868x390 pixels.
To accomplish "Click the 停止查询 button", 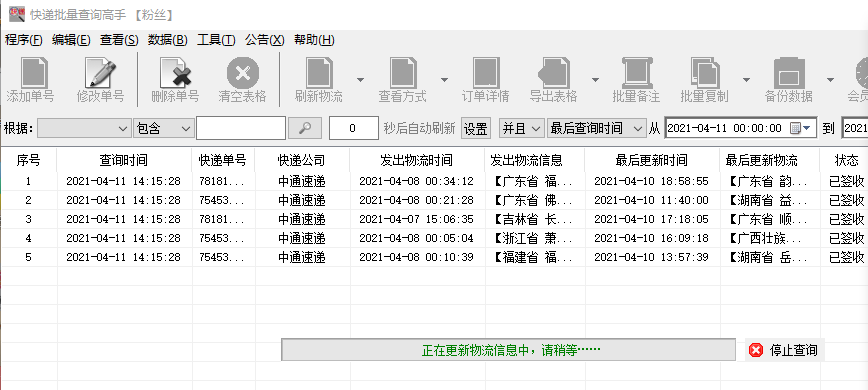I will (x=784, y=350).
